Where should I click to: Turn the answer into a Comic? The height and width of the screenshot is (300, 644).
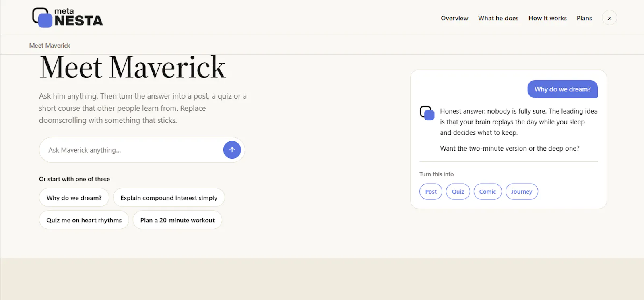click(x=487, y=192)
